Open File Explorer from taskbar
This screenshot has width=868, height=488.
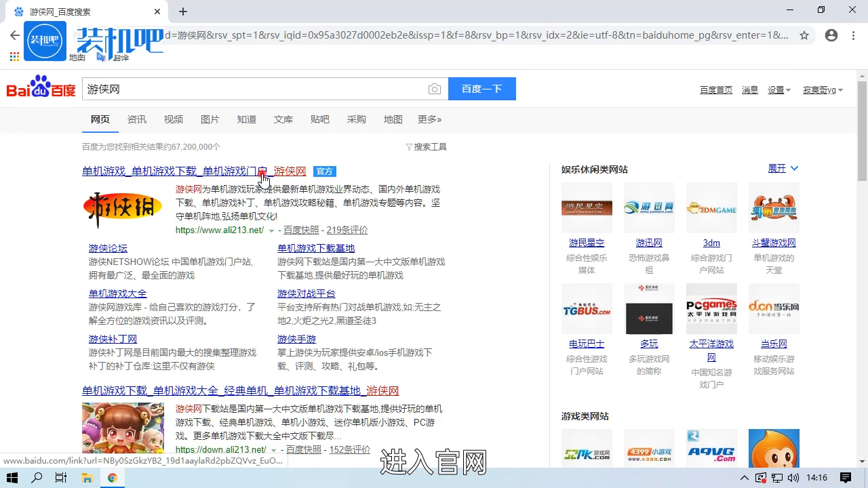tap(87, 478)
